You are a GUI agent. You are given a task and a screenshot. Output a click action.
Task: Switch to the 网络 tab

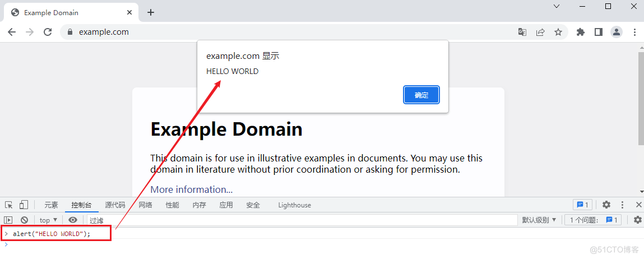pos(145,205)
